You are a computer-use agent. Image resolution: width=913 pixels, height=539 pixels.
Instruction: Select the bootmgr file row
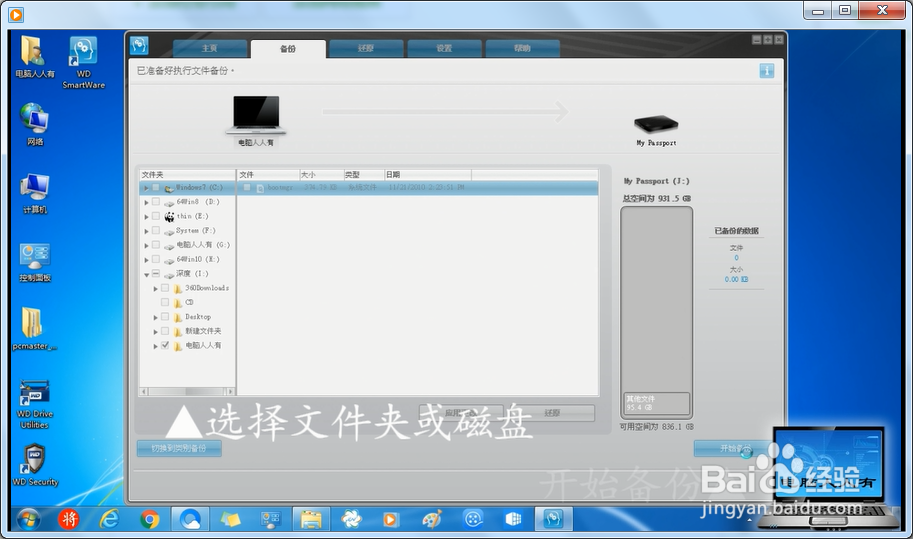click(417, 187)
